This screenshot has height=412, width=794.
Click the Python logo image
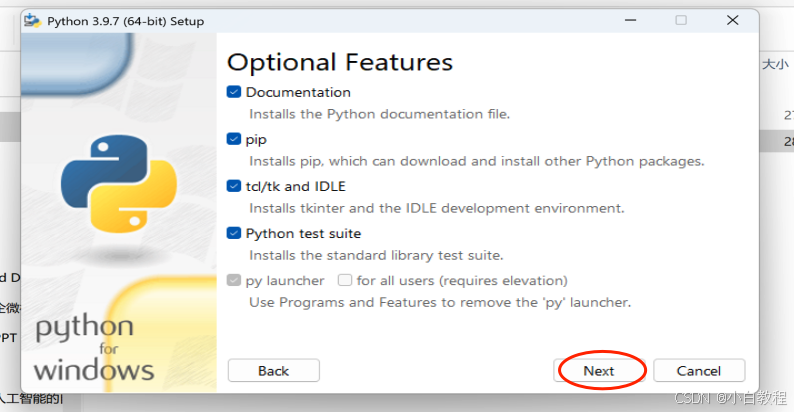(x=119, y=184)
